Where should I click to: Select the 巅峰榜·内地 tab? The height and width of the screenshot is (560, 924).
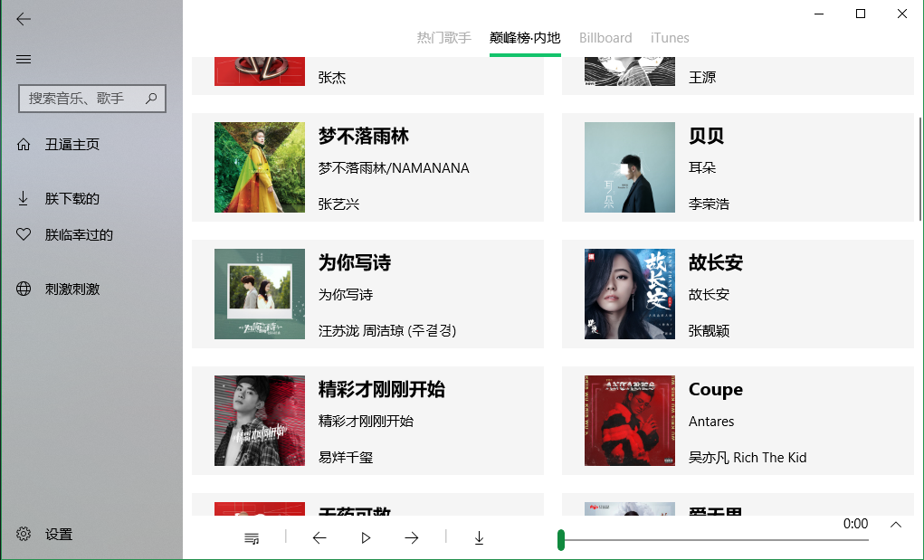pyautogui.click(x=525, y=38)
